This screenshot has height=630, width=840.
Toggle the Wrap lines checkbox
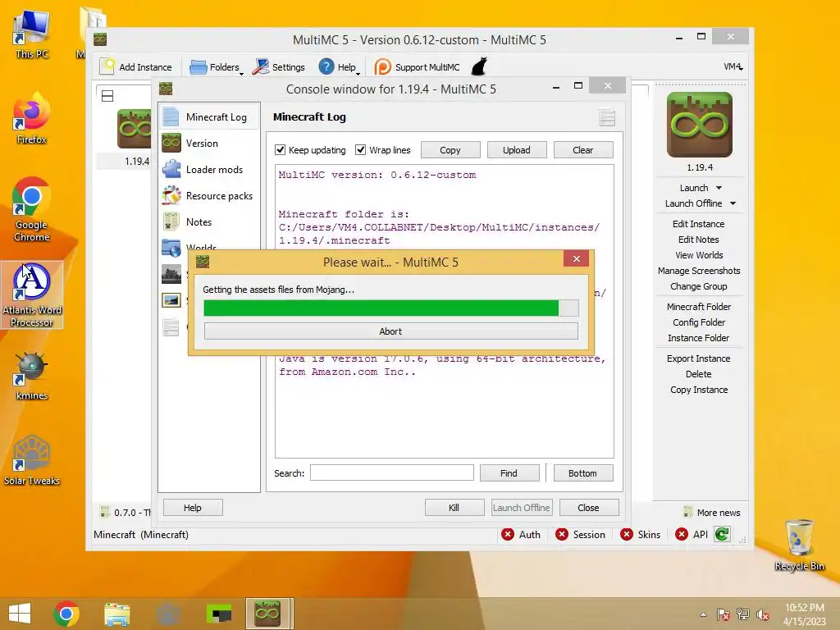point(361,150)
